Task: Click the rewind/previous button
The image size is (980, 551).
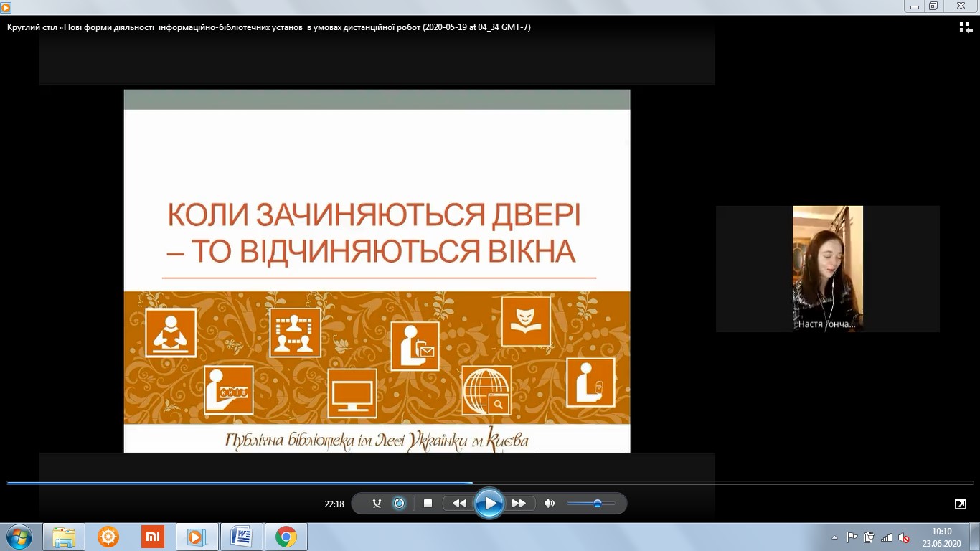Action: point(458,504)
